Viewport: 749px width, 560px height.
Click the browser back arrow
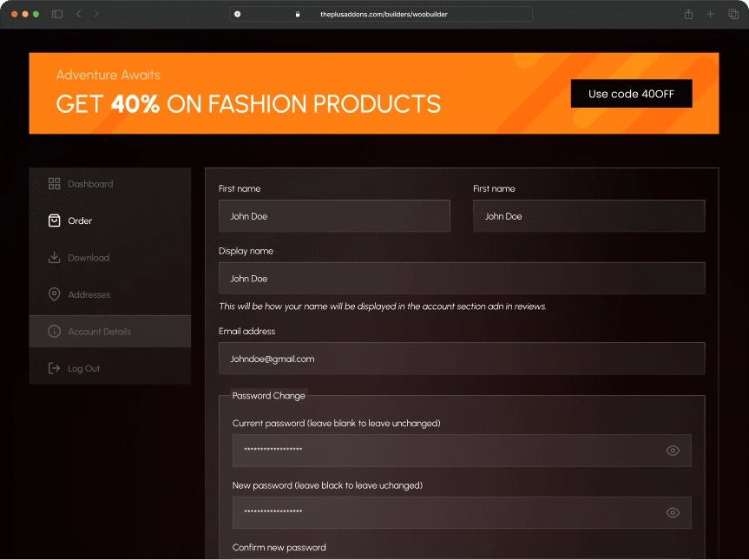(x=77, y=14)
